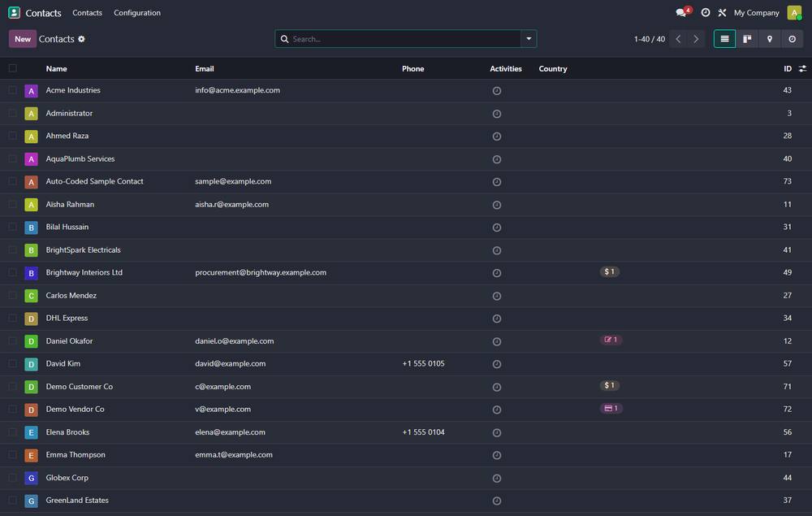The width and height of the screenshot is (812, 516).
Task: Select Elena Brooks row checkbox
Action: click(x=13, y=432)
